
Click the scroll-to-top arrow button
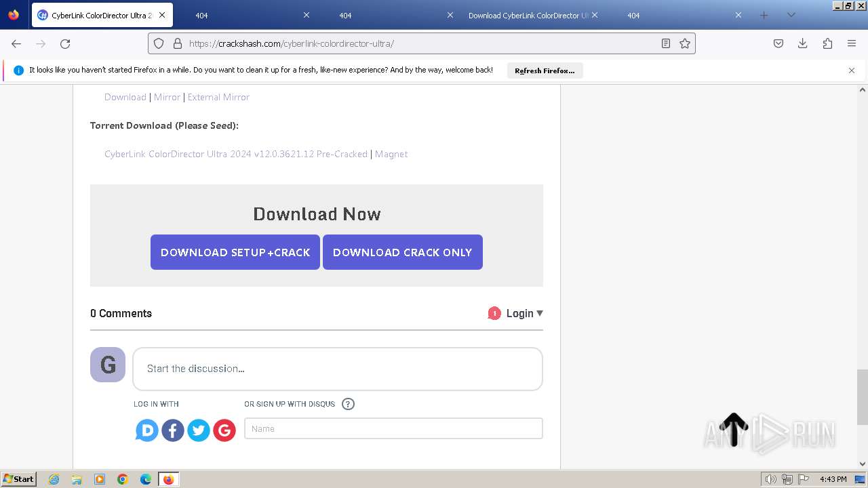pyautogui.click(x=734, y=430)
